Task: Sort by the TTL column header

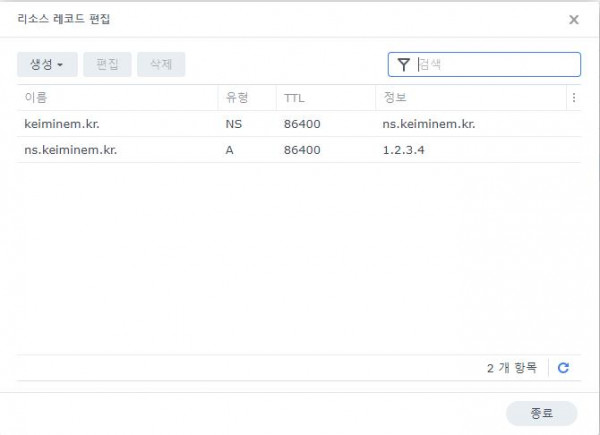Action: 295,98
